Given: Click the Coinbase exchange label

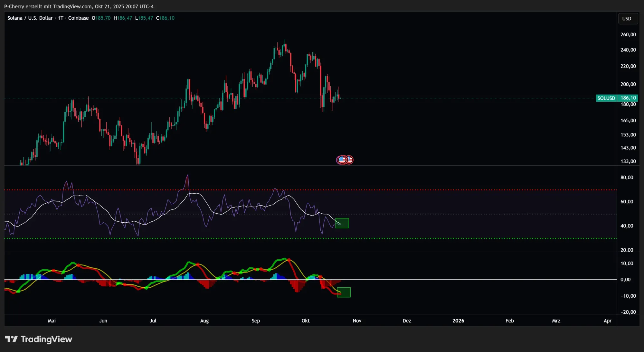Looking at the screenshot, I should click(78, 18).
